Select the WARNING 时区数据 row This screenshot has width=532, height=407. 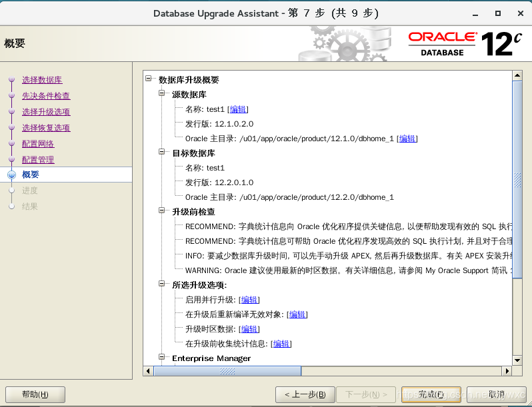pos(349,270)
